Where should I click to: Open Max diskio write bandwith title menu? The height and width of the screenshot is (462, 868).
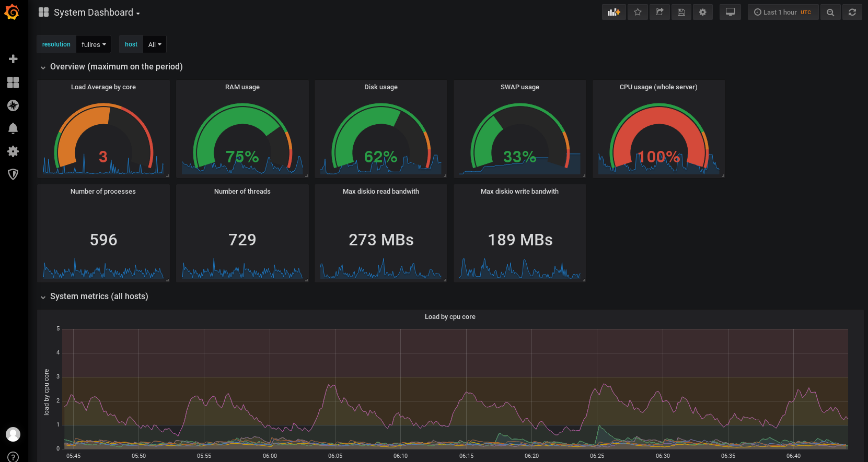pyautogui.click(x=520, y=192)
